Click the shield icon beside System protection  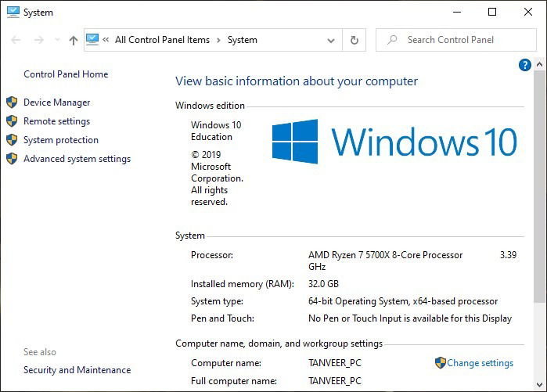tap(12, 140)
